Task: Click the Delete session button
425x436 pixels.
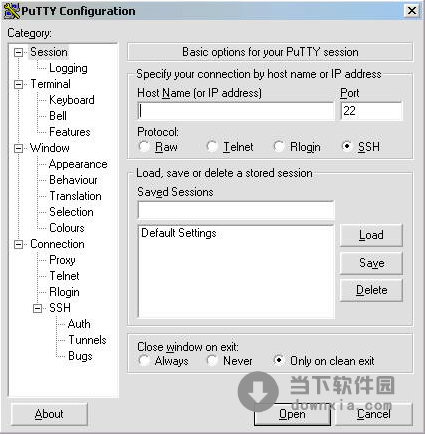Action: 371,290
